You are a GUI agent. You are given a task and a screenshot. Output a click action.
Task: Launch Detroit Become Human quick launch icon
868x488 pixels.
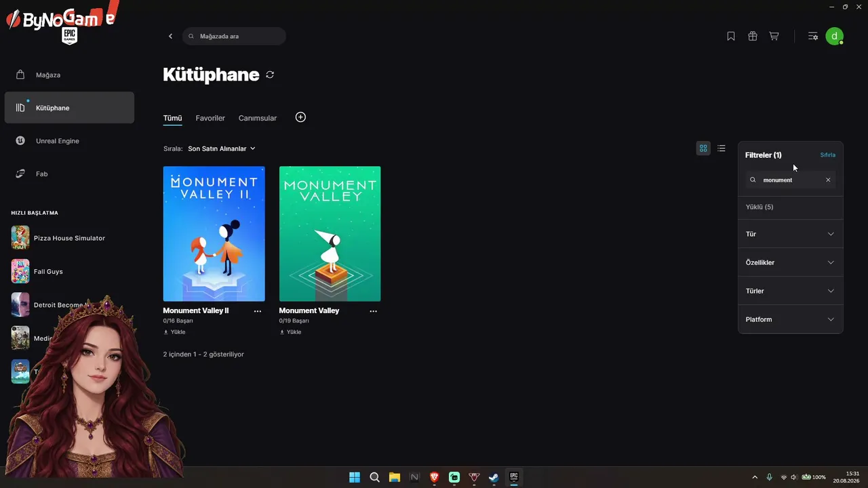pos(20,304)
